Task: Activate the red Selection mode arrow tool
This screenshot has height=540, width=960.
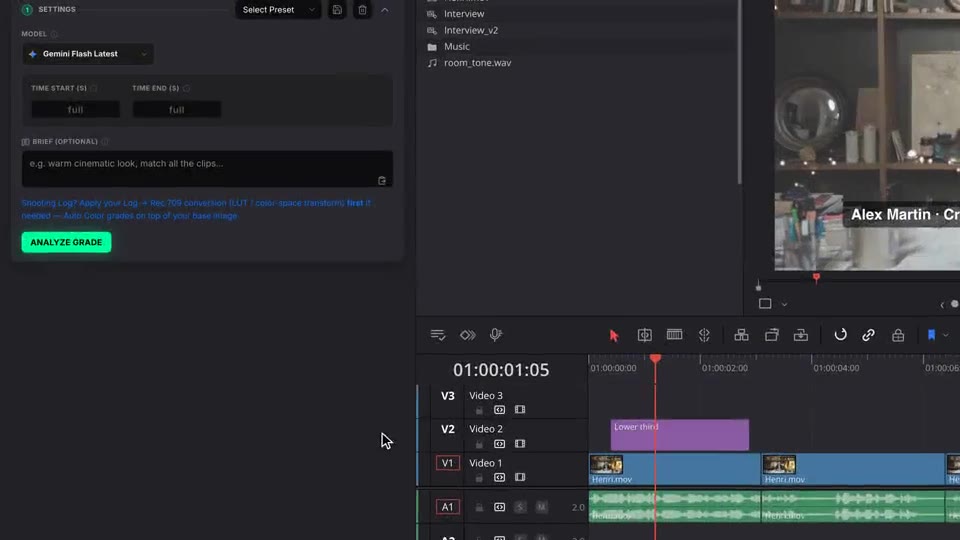Action: (614, 336)
